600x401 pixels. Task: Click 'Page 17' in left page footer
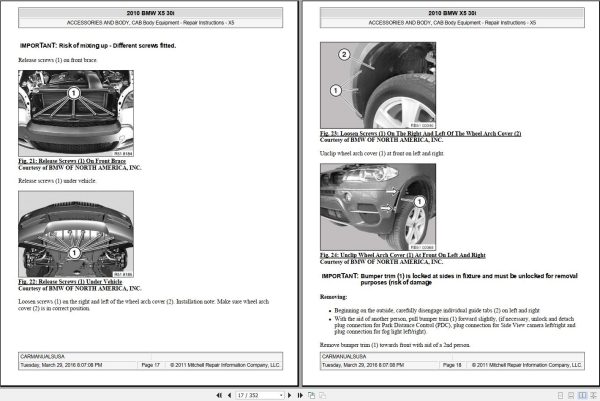click(150, 365)
